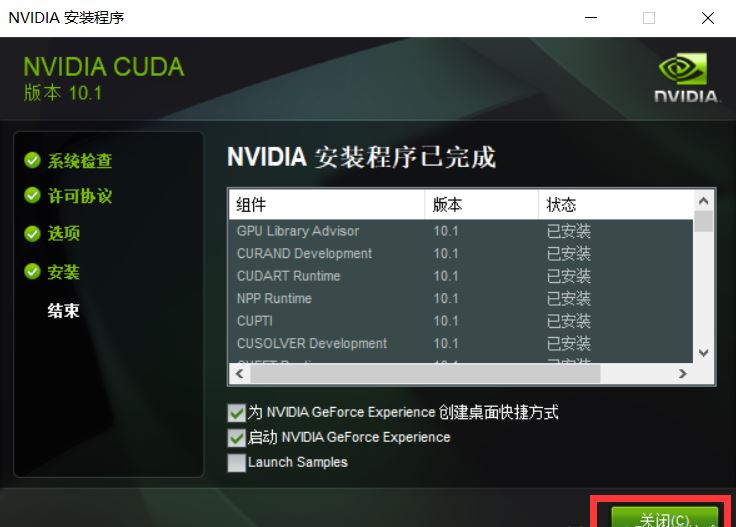Click the green checkmark beside 系统检查

[32, 160]
